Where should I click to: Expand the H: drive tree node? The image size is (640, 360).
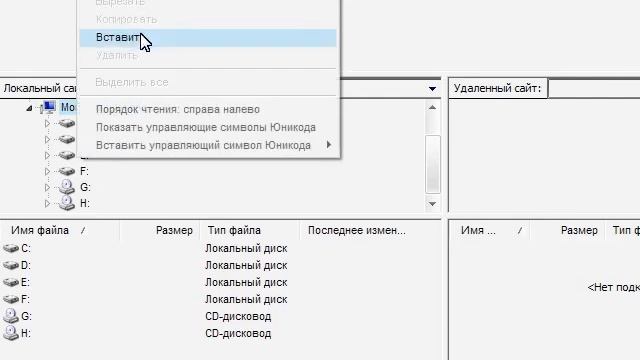(47, 203)
